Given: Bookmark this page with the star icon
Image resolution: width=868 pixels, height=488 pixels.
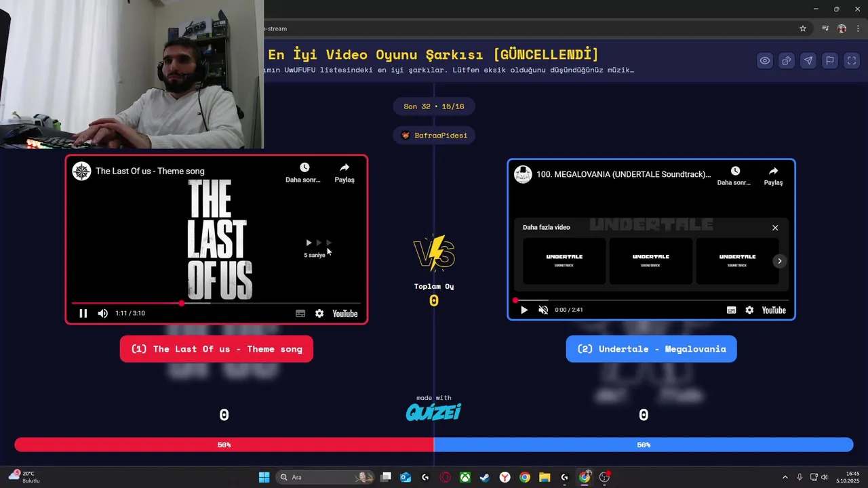Looking at the screenshot, I should 803,28.
